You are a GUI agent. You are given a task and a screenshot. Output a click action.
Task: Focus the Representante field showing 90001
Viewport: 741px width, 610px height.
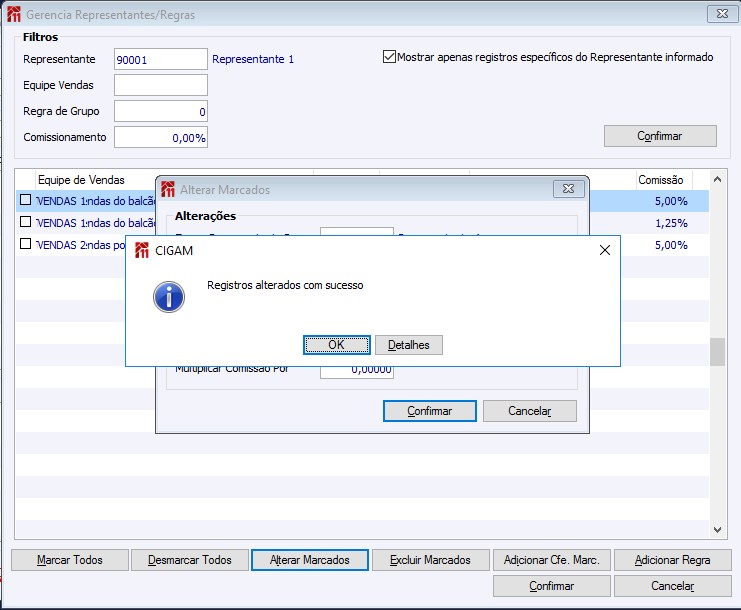161,60
